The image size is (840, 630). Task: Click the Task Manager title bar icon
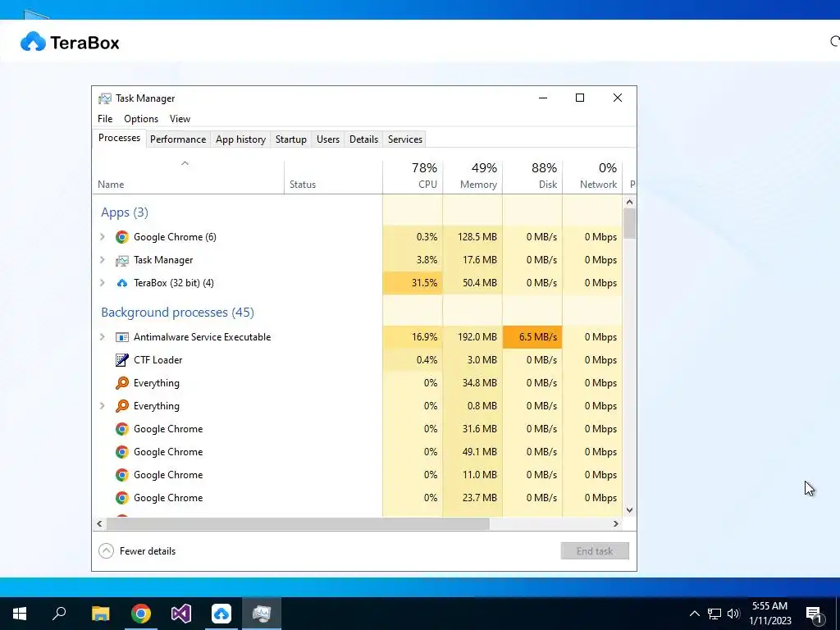point(104,98)
